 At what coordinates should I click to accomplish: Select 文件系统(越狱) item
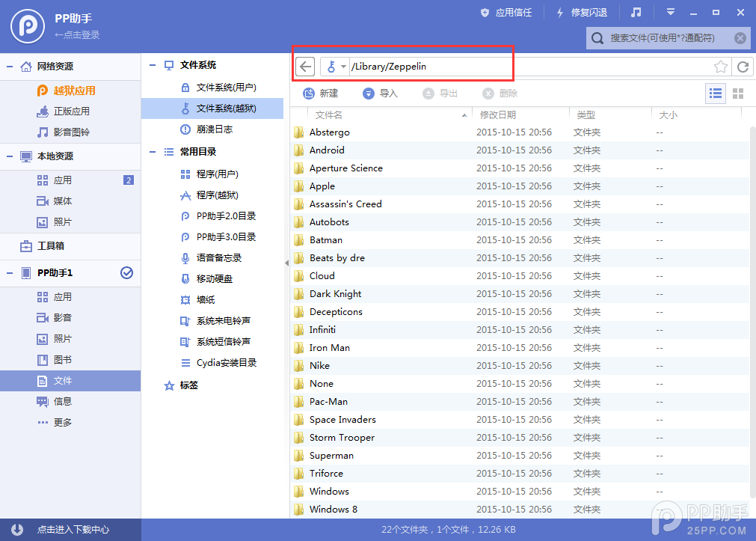point(212,108)
